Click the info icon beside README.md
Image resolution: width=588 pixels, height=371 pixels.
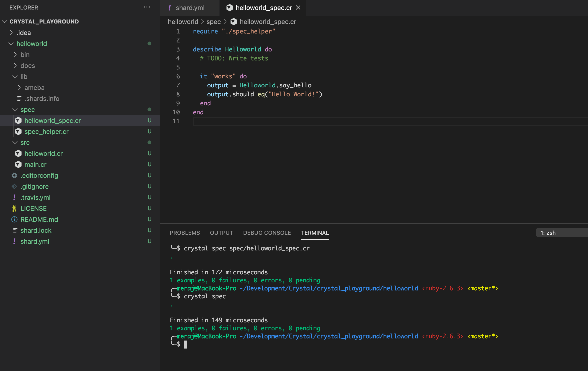click(14, 219)
